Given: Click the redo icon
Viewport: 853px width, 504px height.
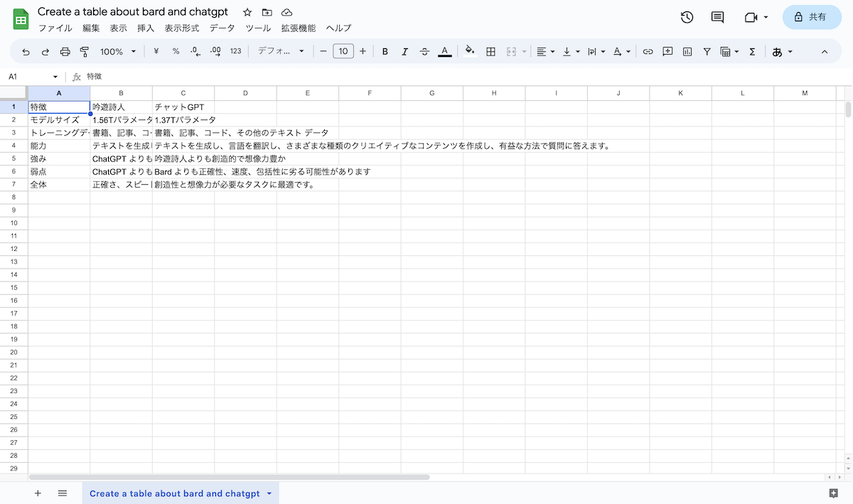Looking at the screenshot, I should click(45, 51).
